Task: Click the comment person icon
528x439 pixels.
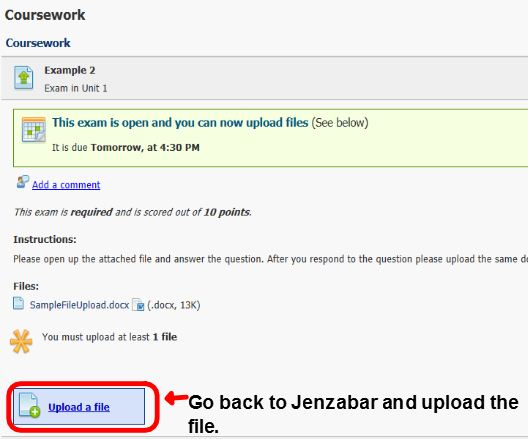Action: point(23,182)
